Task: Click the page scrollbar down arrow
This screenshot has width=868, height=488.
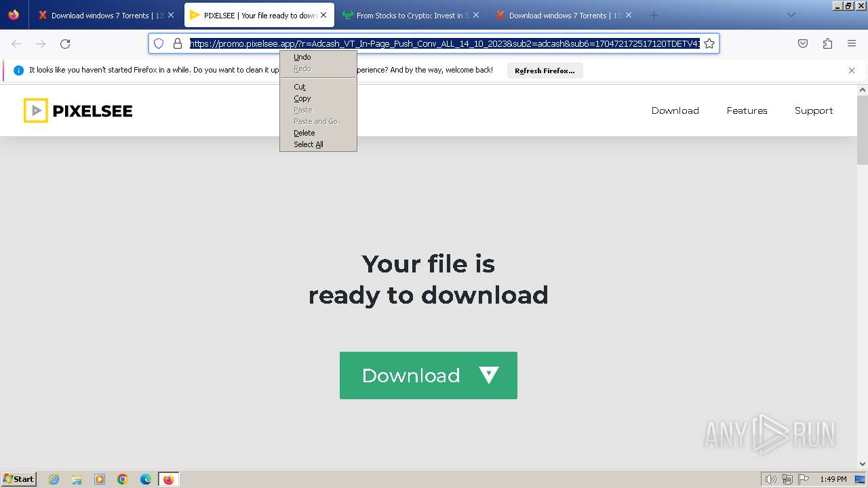Action: 863,464
